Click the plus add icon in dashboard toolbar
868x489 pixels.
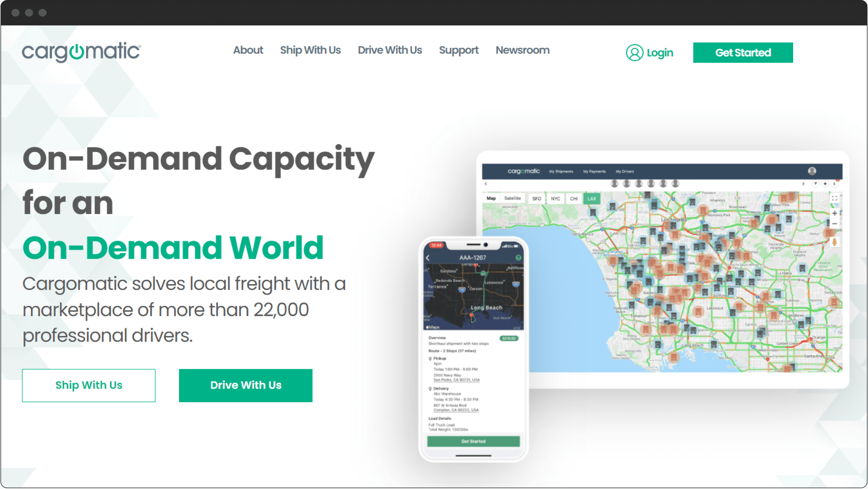[825, 184]
